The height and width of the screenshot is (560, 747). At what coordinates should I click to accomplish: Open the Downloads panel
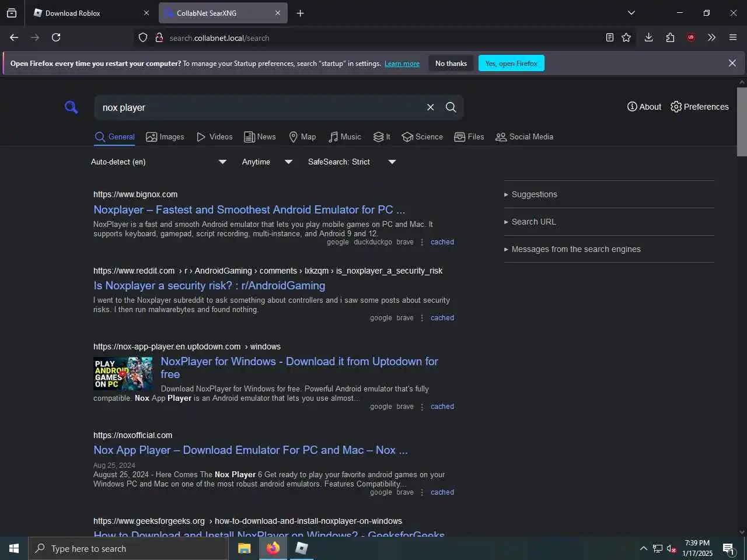click(648, 37)
